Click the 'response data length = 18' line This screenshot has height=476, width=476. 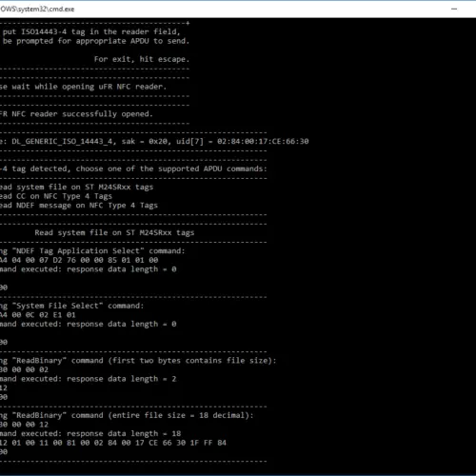(90, 434)
